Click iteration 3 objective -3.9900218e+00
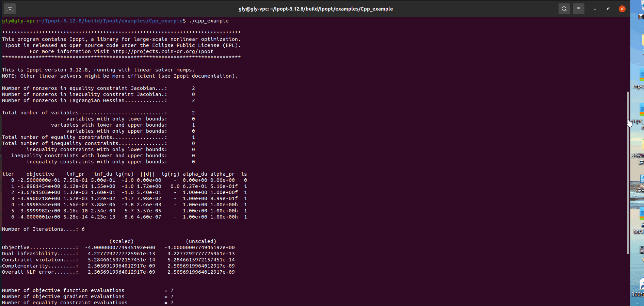 [39, 198]
